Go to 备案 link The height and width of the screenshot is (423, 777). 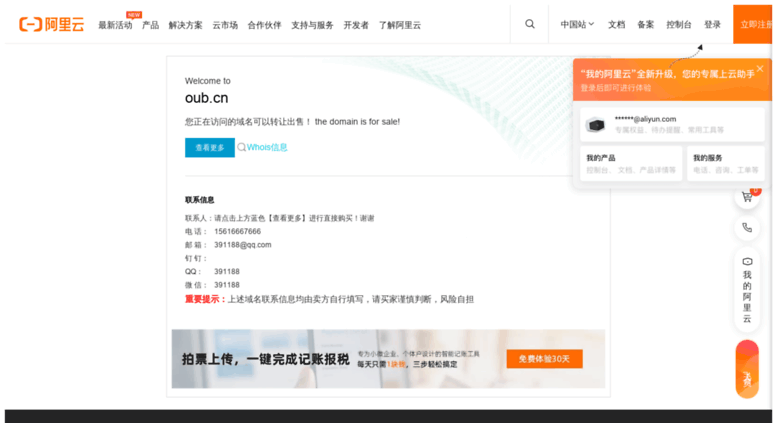pos(645,24)
